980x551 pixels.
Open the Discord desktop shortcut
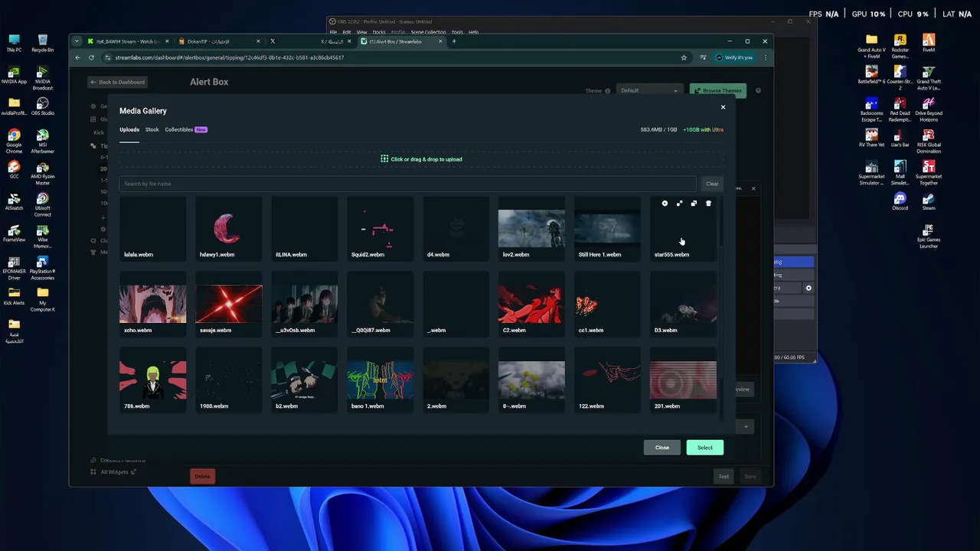tap(900, 202)
